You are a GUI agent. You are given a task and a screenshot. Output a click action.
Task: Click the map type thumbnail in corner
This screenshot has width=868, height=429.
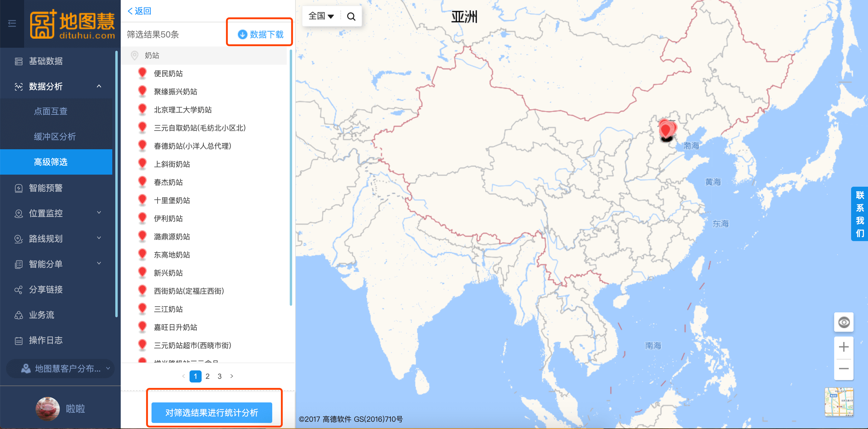point(839,402)
